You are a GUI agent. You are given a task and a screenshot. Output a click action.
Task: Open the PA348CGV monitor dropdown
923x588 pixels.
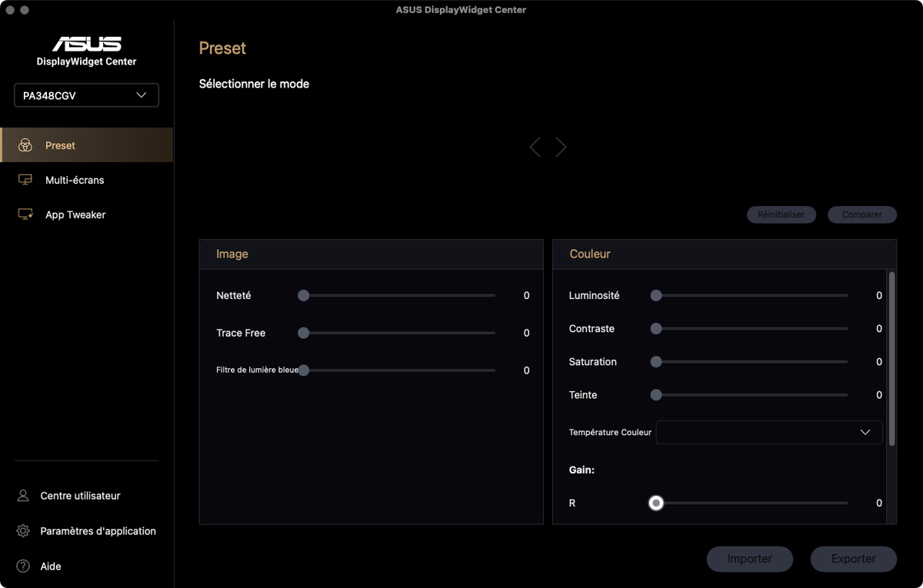(86, 95)
